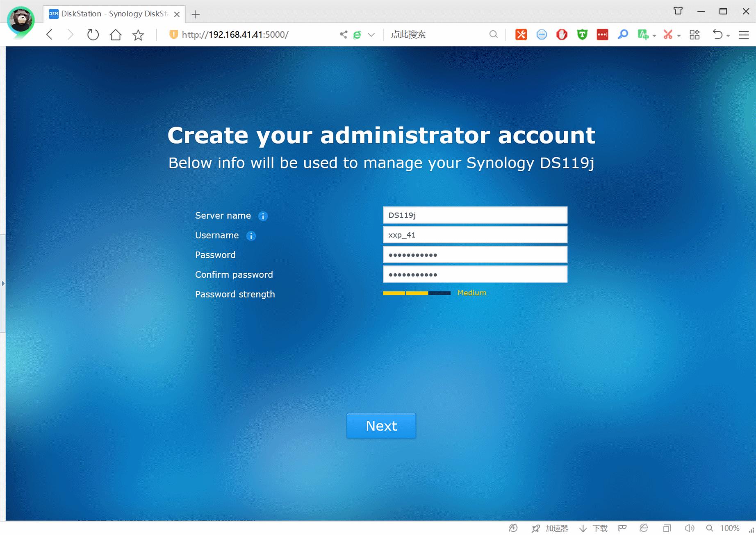This screenshot has width=756, height=535.
Task: Click the Confirm password field
Action: [x=475, y=274]
